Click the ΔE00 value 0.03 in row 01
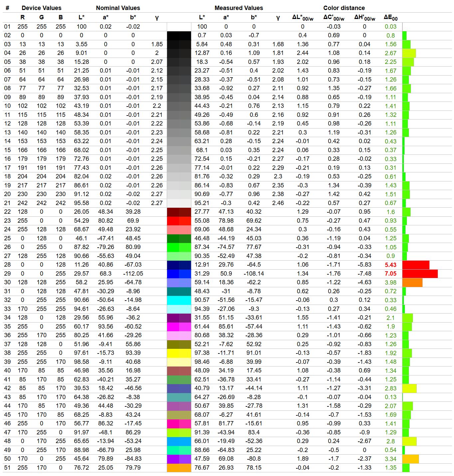Viewport: 454px width, 476px height. (x=390, y=27)
